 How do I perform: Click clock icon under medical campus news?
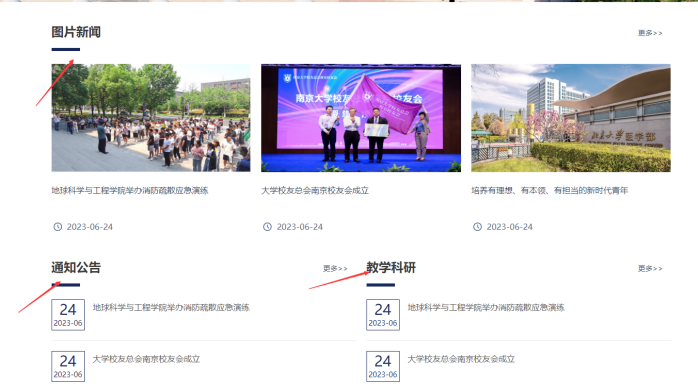[477, 227]
